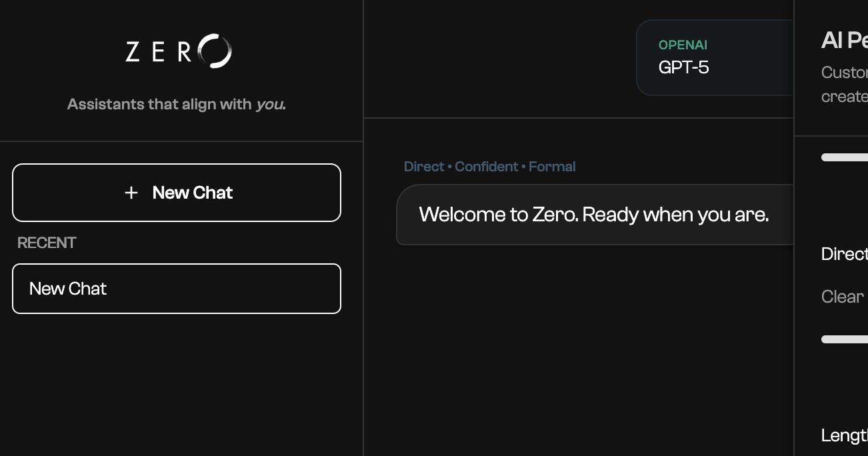The height and width of the screenshot is (456, 868).
Task: Click the Welcome to Zero message bubble
Action: click(x=593, y=215)
